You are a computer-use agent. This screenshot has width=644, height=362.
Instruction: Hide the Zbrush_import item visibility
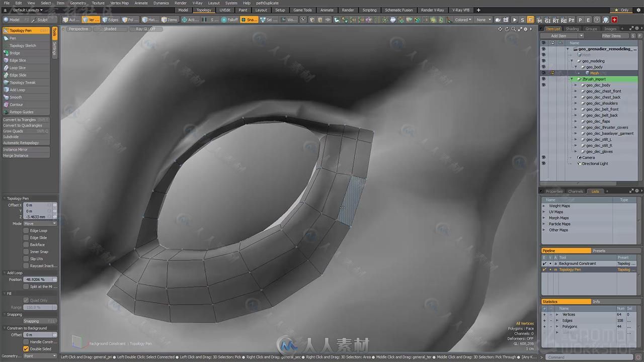[x=543, y=79]
